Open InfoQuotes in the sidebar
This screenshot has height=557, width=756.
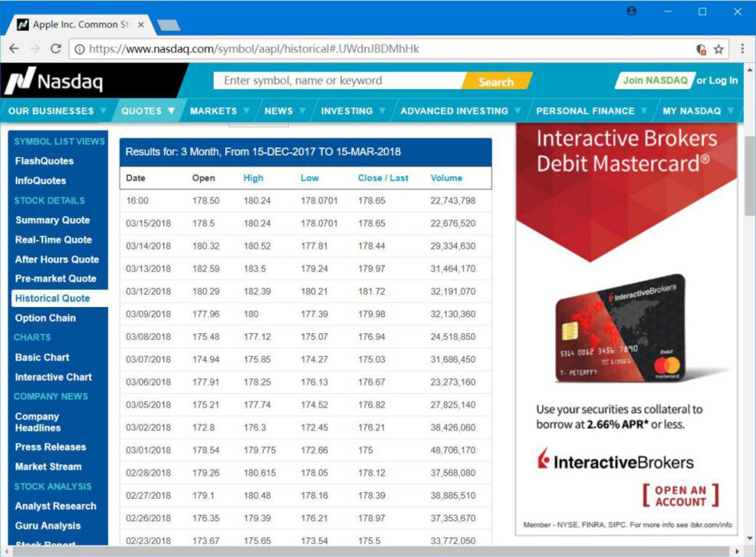(41, 181)
